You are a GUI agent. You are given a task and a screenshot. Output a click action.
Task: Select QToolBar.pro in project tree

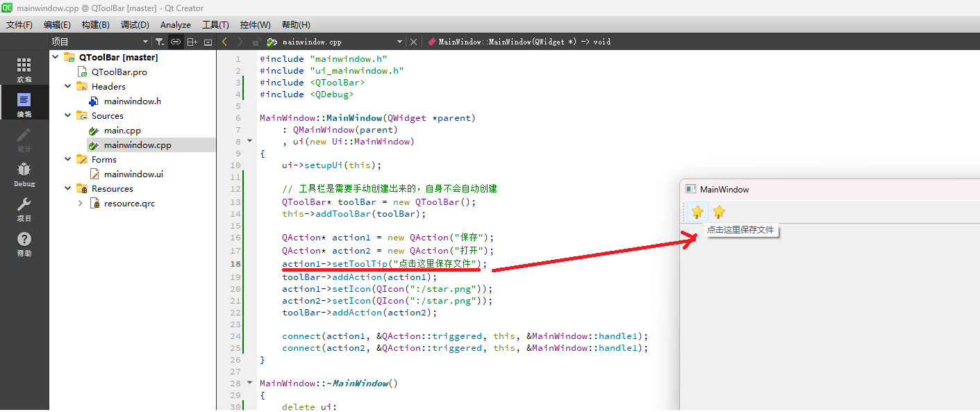tap(119, 72)
